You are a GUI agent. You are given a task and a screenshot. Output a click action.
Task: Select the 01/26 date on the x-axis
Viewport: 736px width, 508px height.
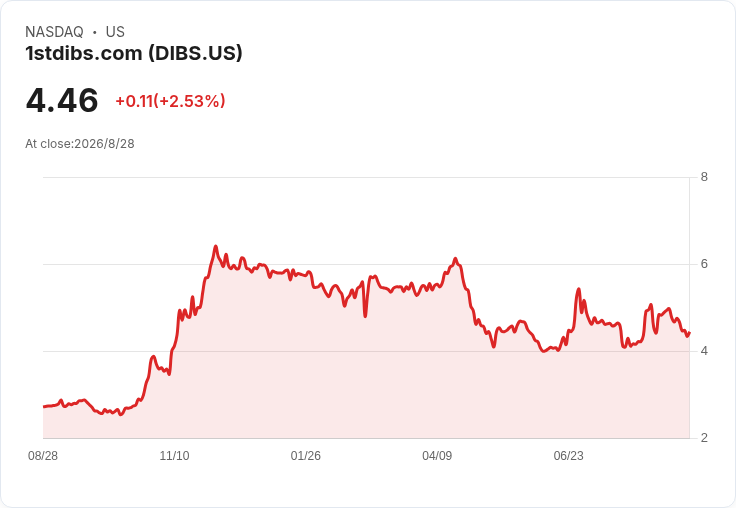(x=306, y=455)
